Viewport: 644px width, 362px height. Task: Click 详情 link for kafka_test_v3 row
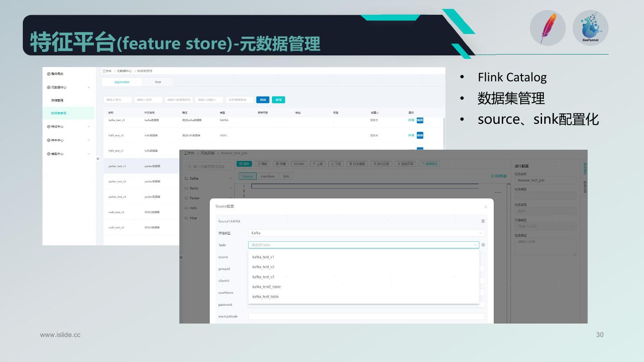pos(411,120)
